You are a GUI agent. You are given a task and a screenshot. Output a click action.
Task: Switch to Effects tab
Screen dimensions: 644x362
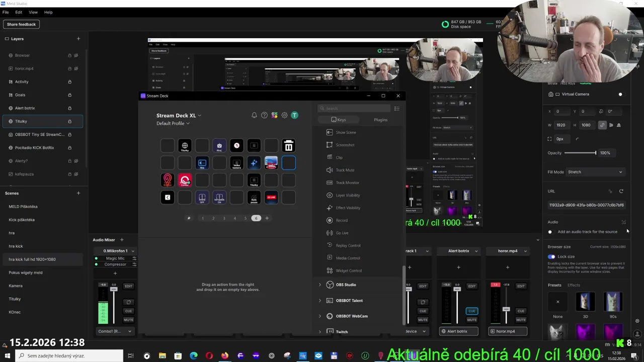574,285
